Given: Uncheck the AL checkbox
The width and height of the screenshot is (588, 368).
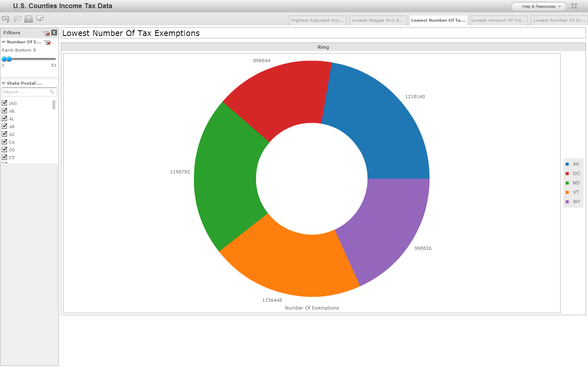Looking at the screenshot, I should click(x=4, y=119).
